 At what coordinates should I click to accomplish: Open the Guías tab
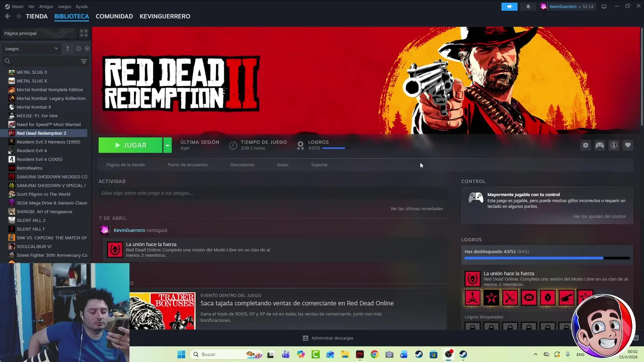(x=283, y=165)
